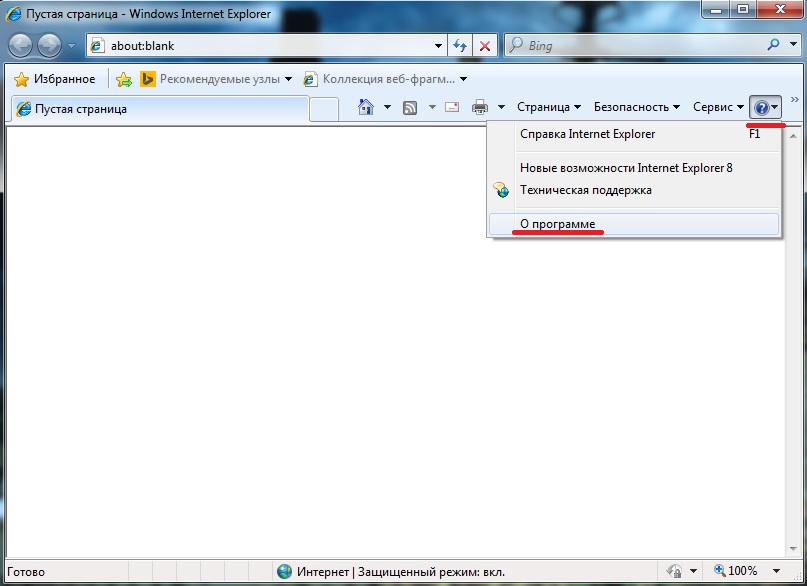Viewport: 807px width, 586px height.
Task: Expand toolbar overflow chevron
Action: pos(795,100)
